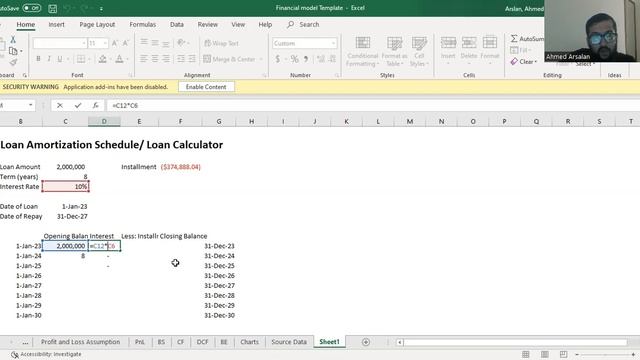Viewport: 640px width, 360px height.
Task: Toggle Align Left
Action: click(x=144, y=59)
